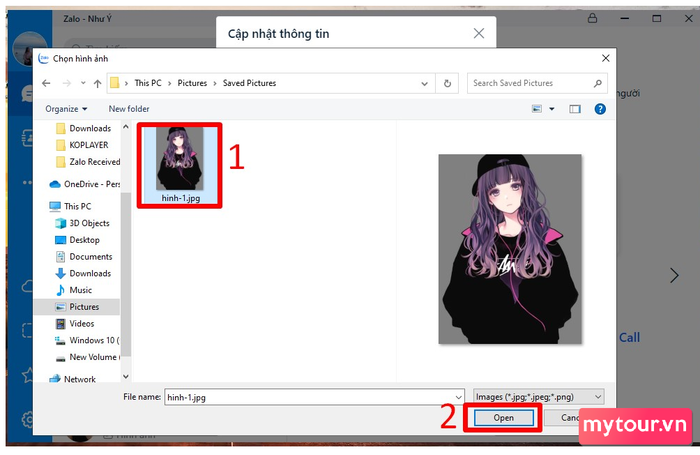Expand the address bar history dropdown
Image resolution: width=700 pixels, height=455 pixels.
pos(425,83)
